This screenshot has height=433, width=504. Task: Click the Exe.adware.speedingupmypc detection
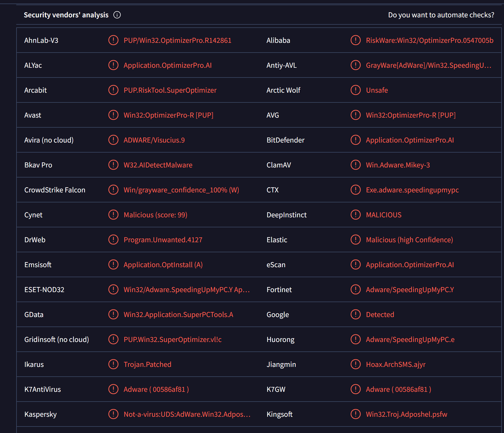[412, 190]
